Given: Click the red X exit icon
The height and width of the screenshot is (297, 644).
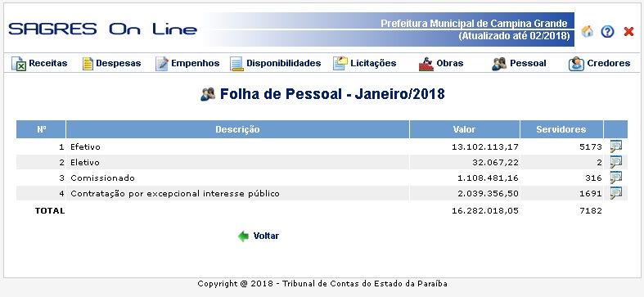Looking at the screenshot, I should coord(628,32).
